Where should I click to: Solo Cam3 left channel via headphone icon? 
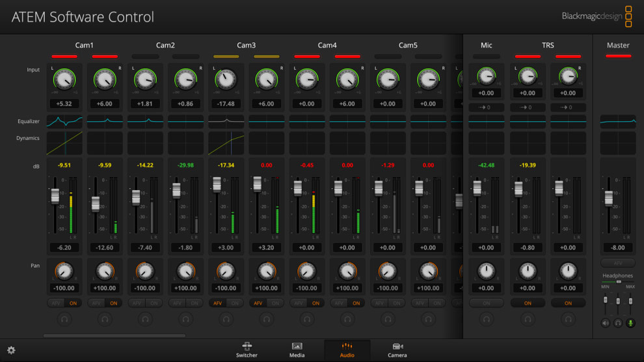pos(226,319)
